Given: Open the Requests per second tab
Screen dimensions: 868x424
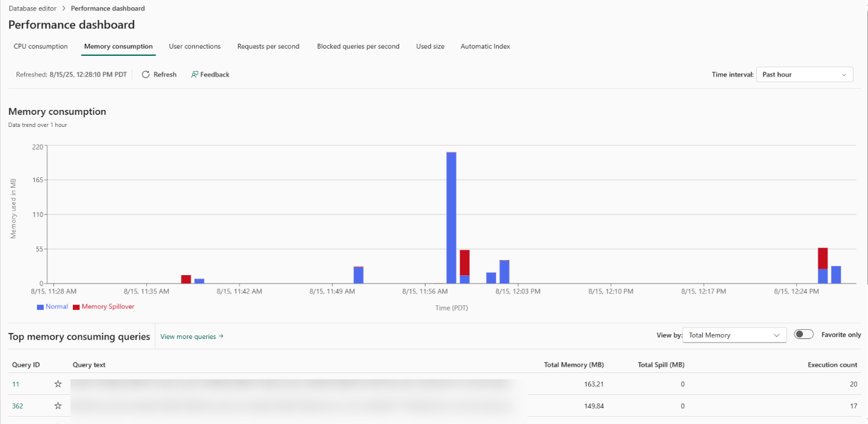Looking at the screenshot, I should (x=268, y=46).
